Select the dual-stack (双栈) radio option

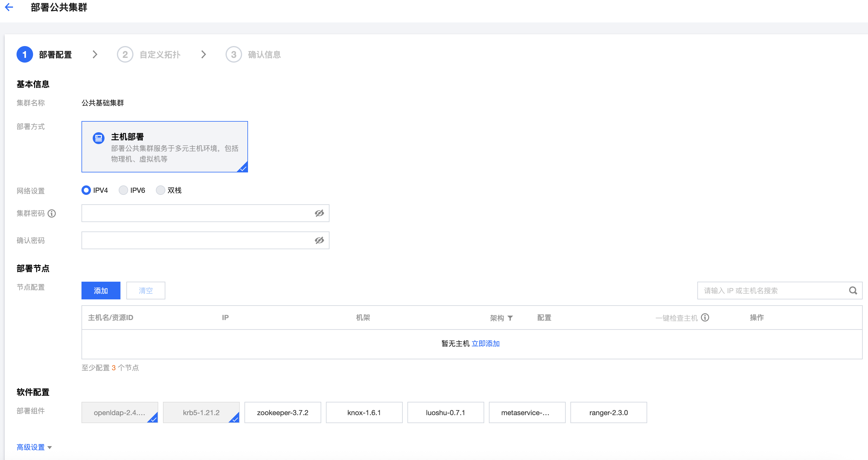pos(160,190)
